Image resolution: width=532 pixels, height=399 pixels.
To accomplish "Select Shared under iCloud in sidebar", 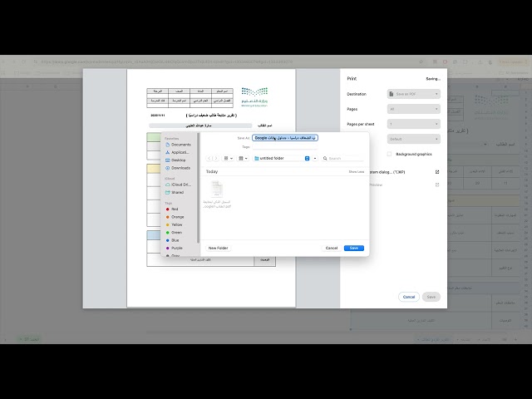I will (175, 192).
